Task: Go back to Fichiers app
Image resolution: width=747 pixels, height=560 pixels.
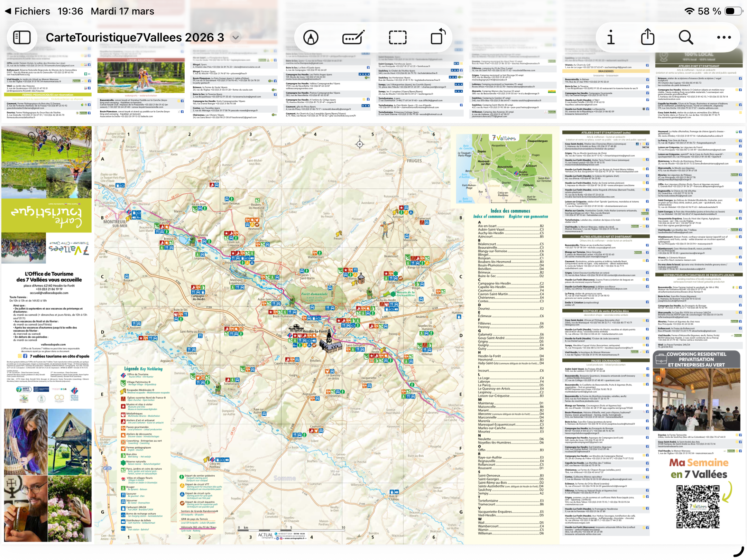Action: (x=28, y=11)
